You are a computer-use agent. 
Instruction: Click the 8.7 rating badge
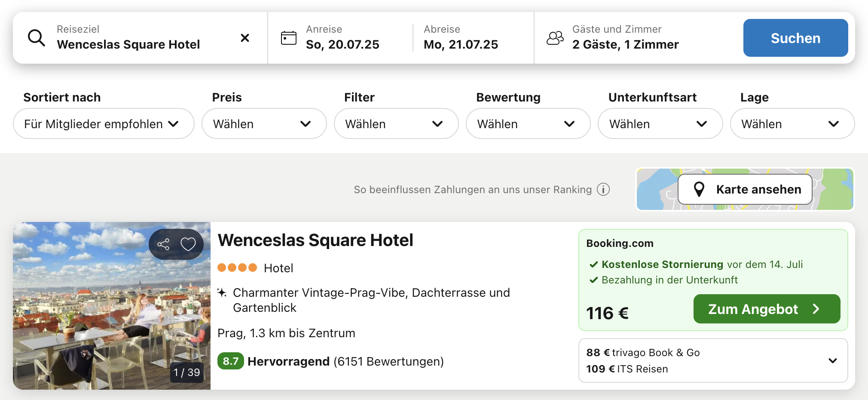pyautogui.click(x=231, y=361)
